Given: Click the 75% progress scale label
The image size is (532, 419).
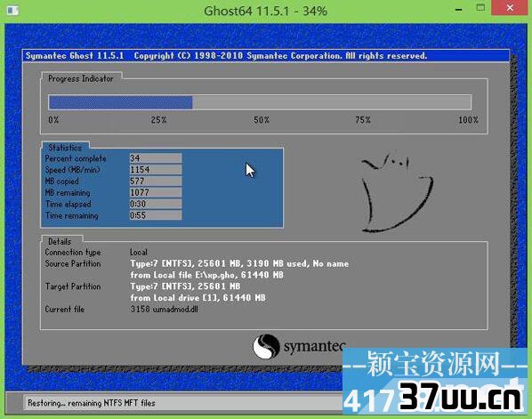Looking at the screenshot, I should coord(363,120).
